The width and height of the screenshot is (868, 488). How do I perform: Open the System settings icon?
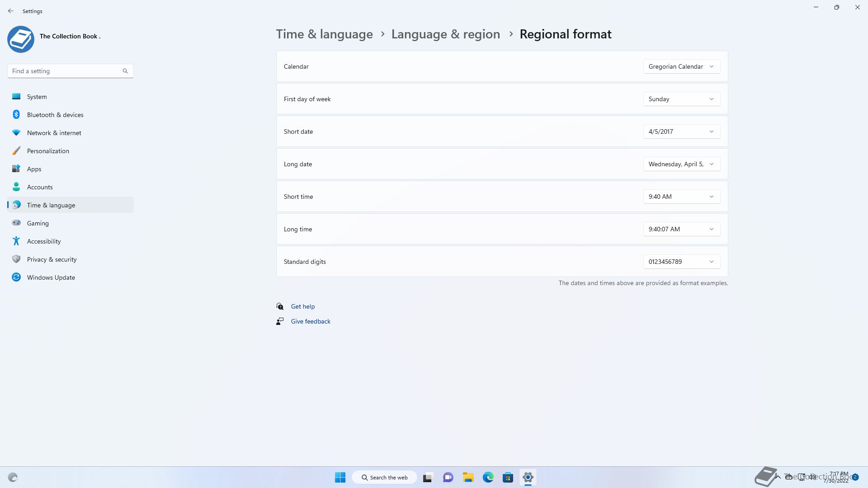16,97
